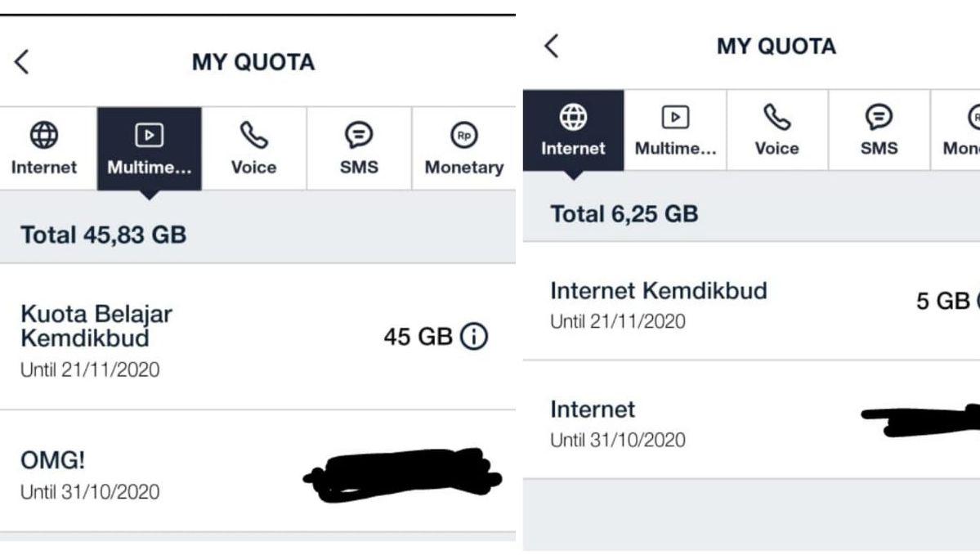The height and width of the screenshot is (555, 980).
Task: Open Internet Kemdikbud 5 GB entry
Action: coord(751,302)
